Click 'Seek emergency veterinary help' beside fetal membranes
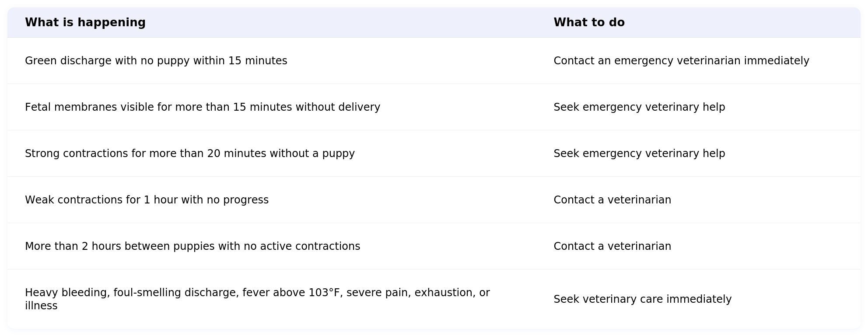The image size is (868, 336). pyautogui.click(x=639, y=107)
